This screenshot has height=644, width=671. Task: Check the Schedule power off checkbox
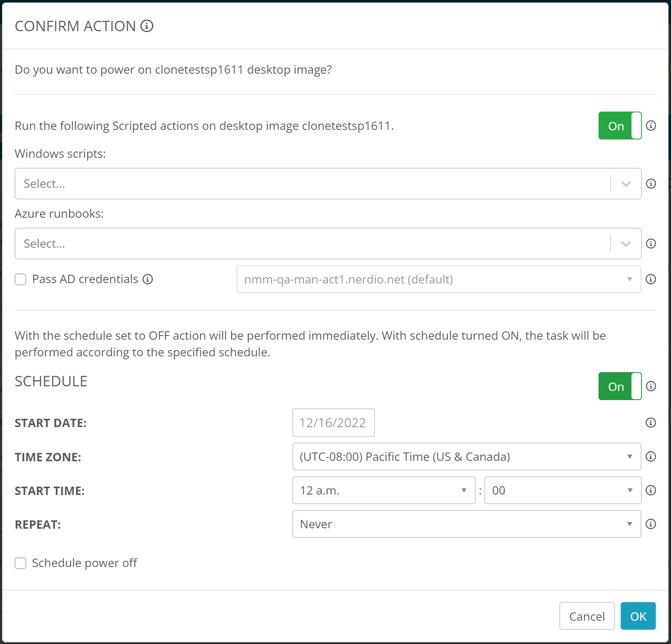point(20,563)
